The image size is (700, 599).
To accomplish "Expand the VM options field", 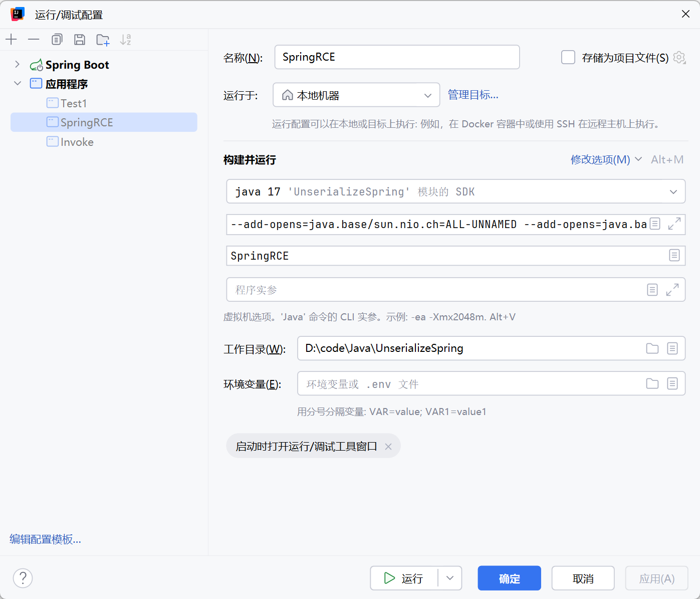I will click(674, 224).
